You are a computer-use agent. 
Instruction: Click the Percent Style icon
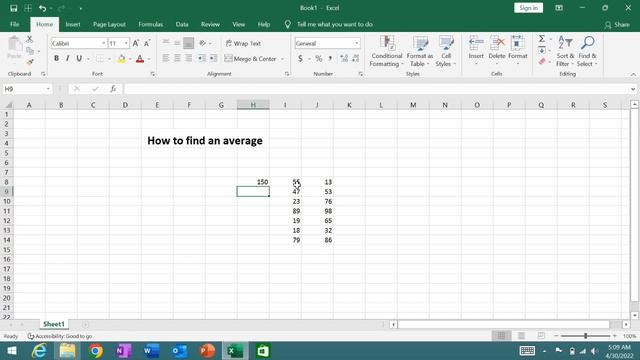click(x=319, y=59)
